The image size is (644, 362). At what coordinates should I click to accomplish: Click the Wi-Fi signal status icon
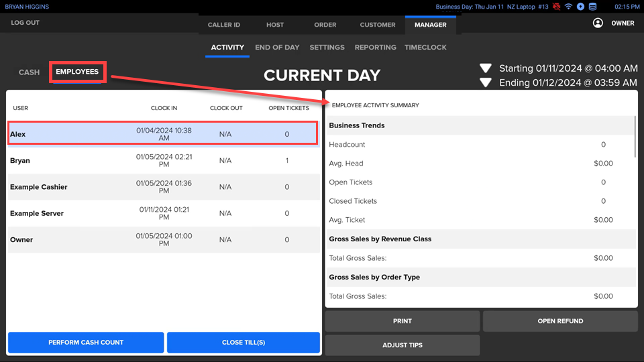coord(568,7)
